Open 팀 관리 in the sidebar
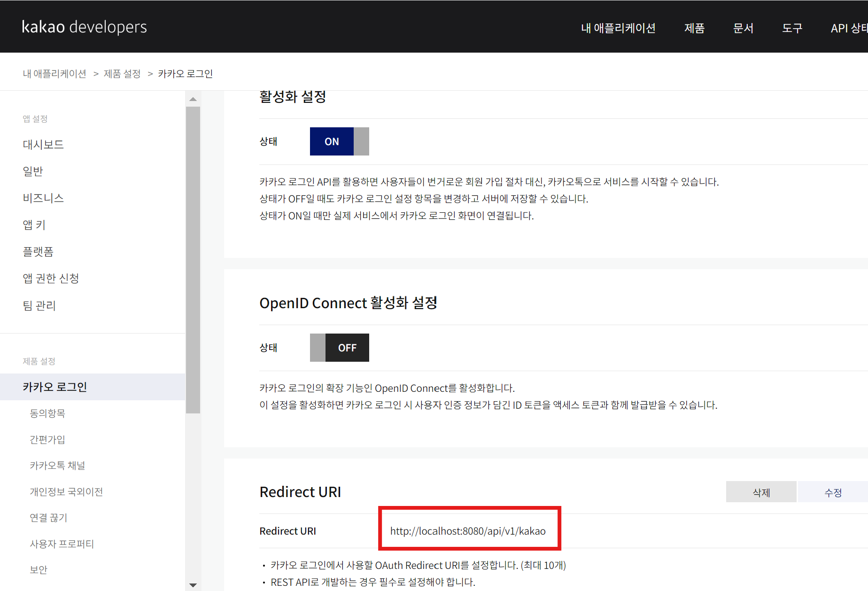 39,305
